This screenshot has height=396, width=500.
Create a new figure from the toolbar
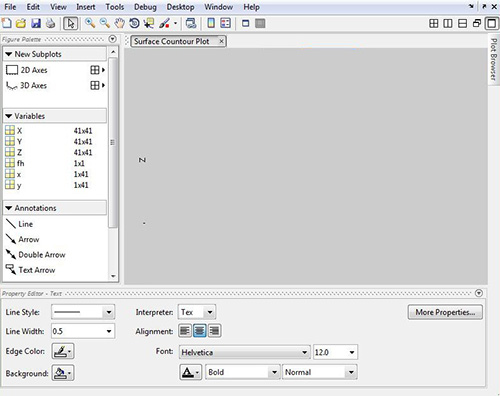click(7, 23)
